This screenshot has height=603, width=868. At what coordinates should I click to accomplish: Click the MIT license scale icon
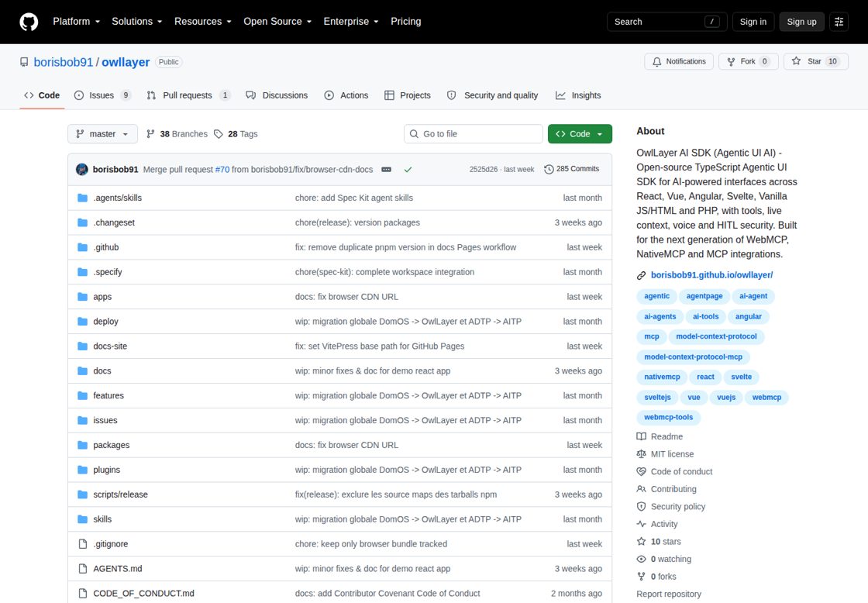641,454
